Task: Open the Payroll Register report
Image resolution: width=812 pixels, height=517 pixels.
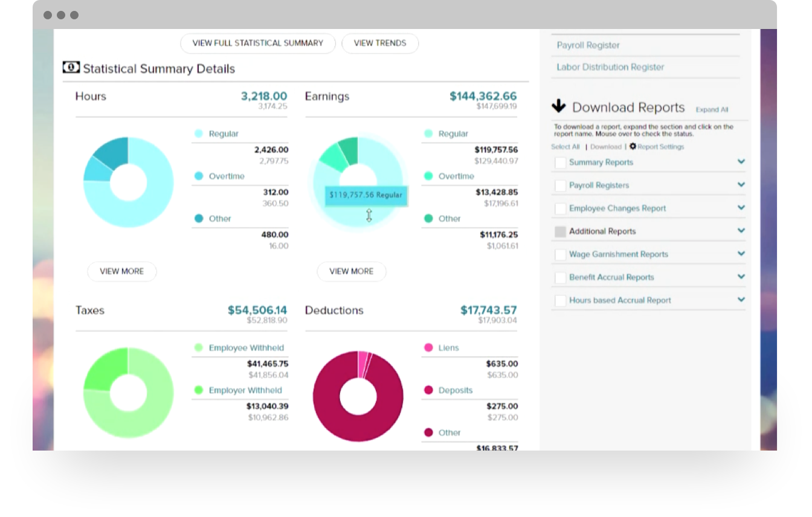Action: click(588, 45)
